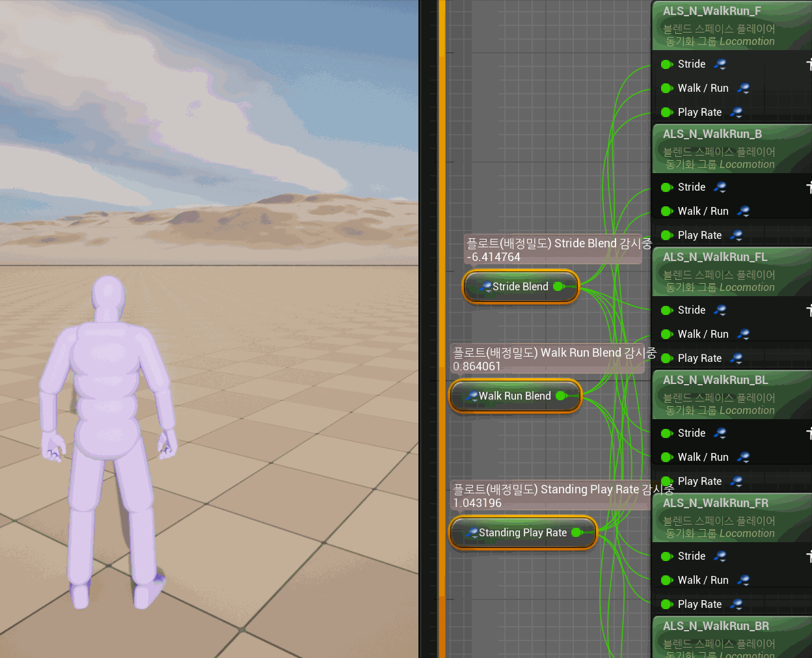The height and width of the screenshot is (658, 812).
Task: Click the green Walk / Run input pin of ALS_N_WalkRun_FR
Action: 666,581
